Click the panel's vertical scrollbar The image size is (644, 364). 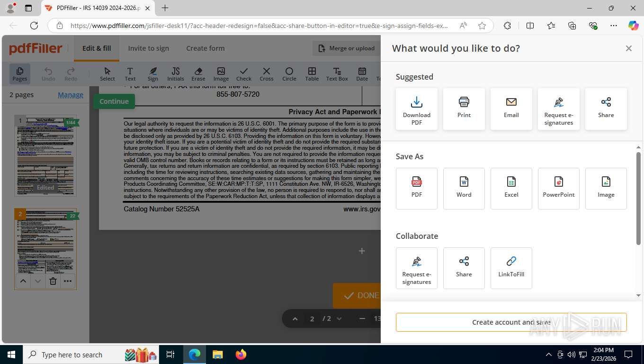pos(638,199)
